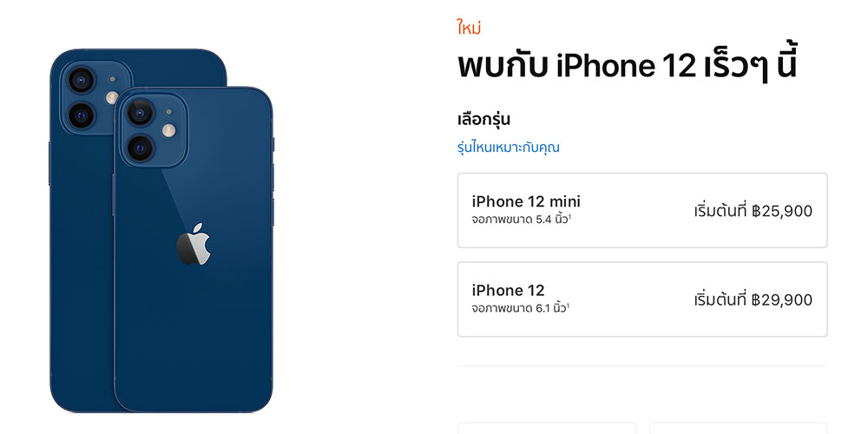Click the พบกับ iPhone 12 เร็วๆ นี้ heading
This screenshot has height=434, width=868.
coord(628,65)
